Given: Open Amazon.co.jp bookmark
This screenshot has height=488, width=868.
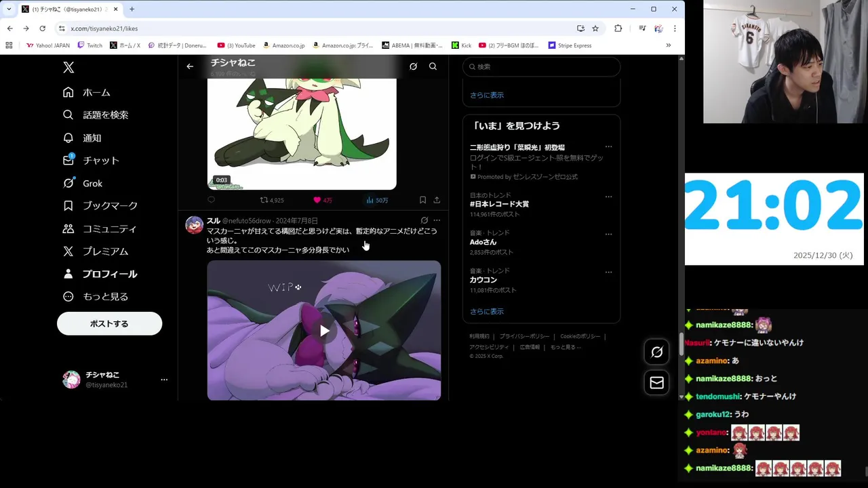Looking at the screenshot, I should coord(283,45).
